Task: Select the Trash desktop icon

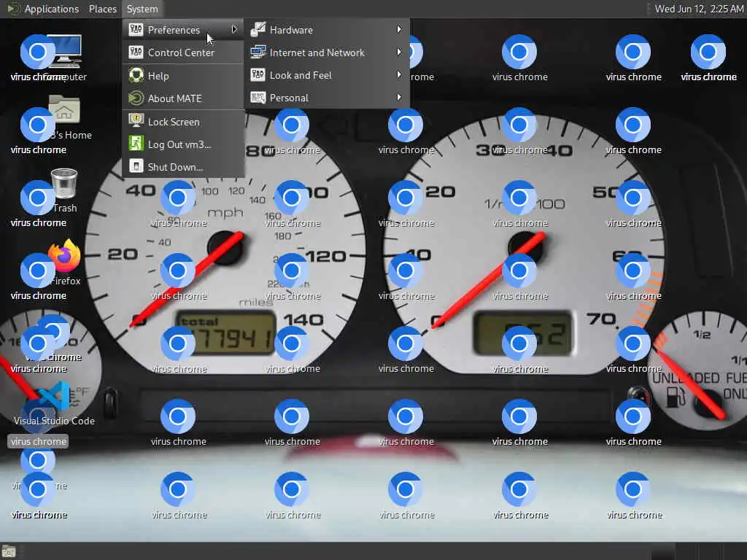Action: (x=65, y=183)
